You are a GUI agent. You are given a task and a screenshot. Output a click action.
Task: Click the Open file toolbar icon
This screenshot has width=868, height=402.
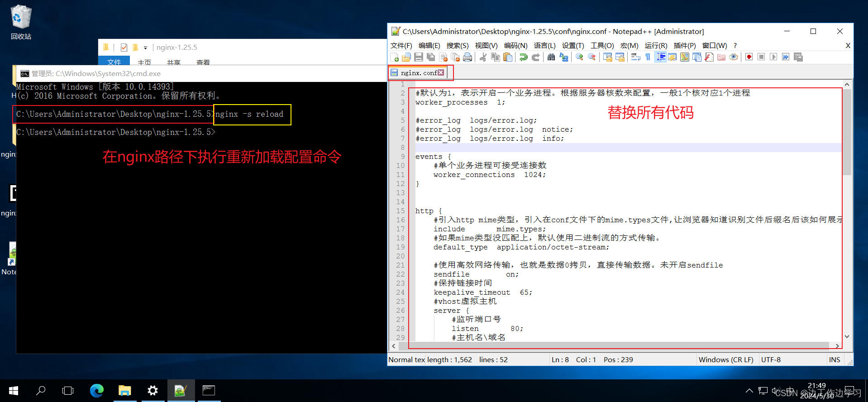click(406, 57)
